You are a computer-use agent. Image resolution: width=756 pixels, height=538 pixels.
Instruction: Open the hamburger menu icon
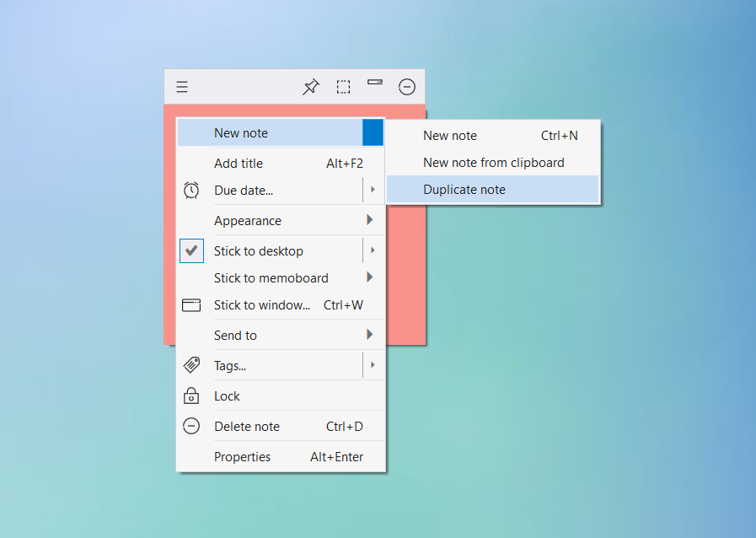[x=182, y=87]
